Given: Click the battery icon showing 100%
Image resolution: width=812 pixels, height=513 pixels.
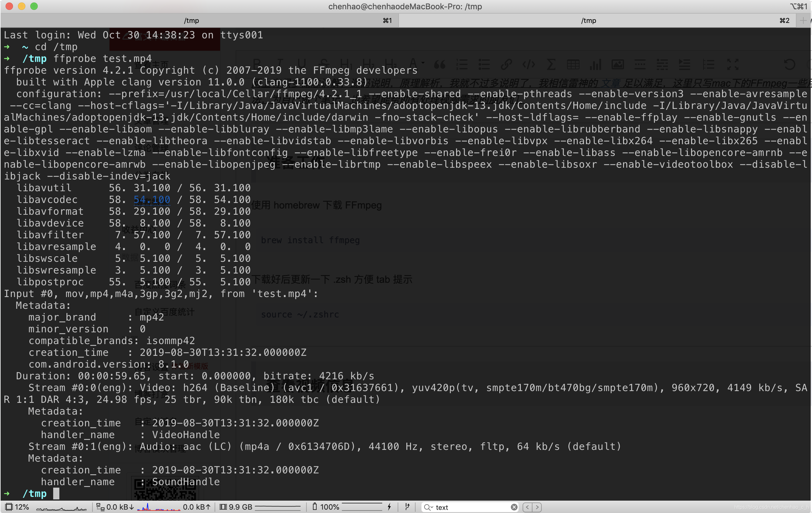Looking at the screenshot, I should [314, 506].
